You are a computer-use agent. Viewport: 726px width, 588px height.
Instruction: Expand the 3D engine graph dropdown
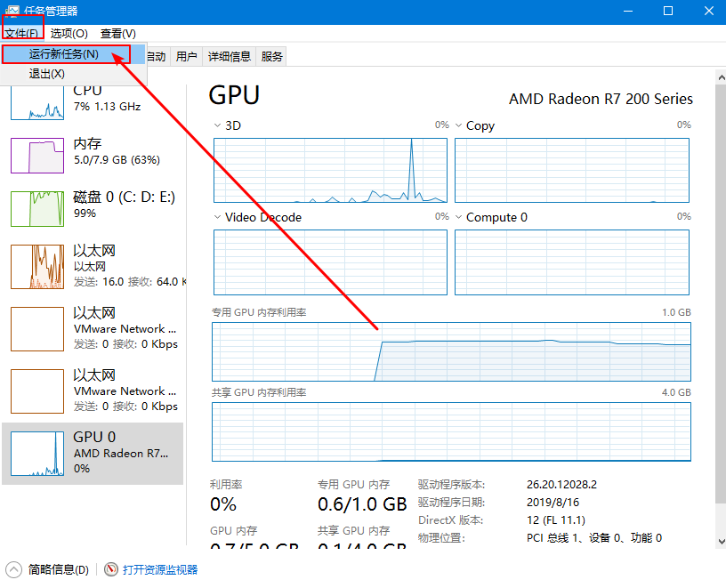(219, 126)
